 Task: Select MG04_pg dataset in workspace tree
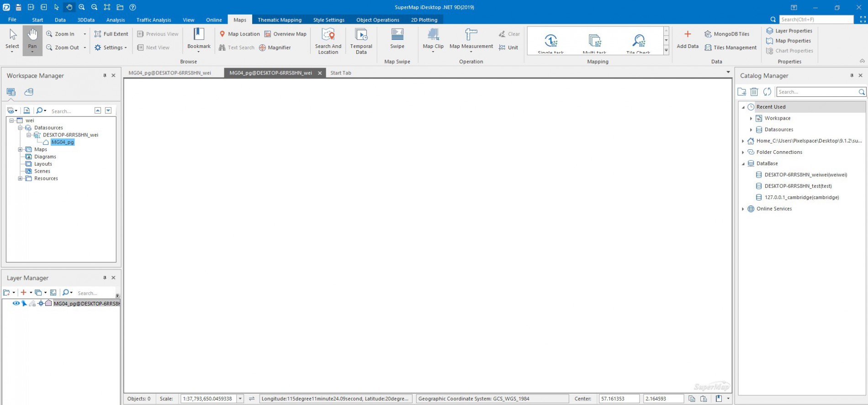(x=63, y=142)
